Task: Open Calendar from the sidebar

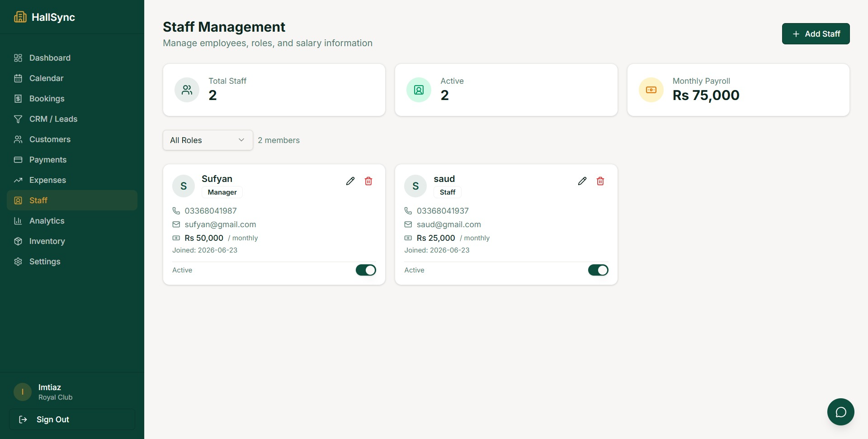Action: pos(72,78)
